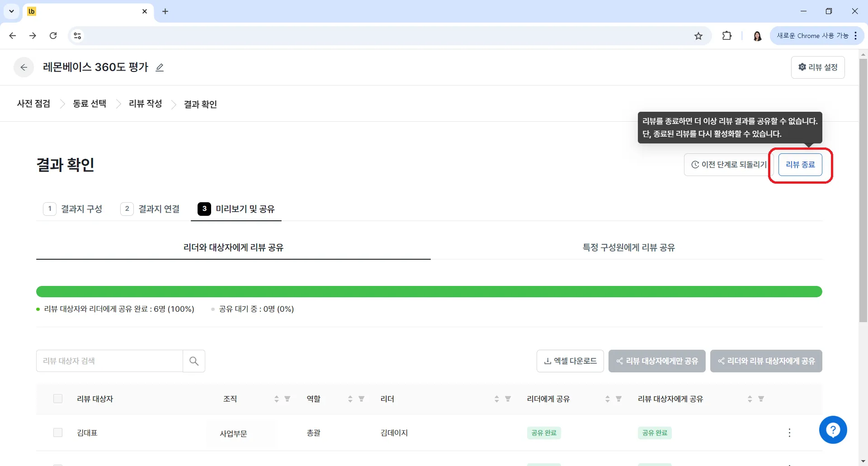Click 리더와 리뷰 대상자에게 공유 button
The width and height of the screenshot is (868, 466).
(766, 361)
